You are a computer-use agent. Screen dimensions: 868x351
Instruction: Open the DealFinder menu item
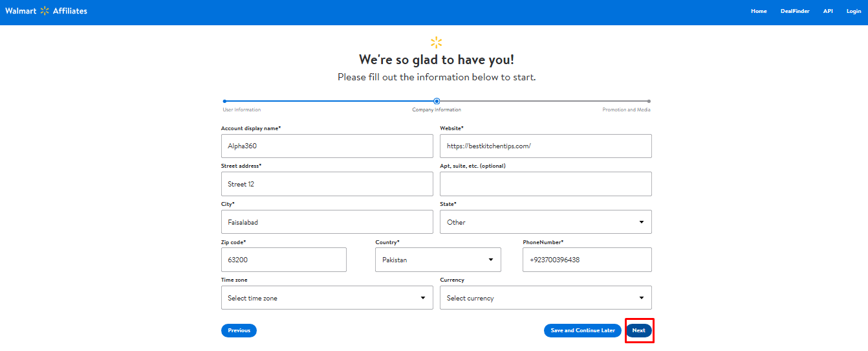[795, 11]
